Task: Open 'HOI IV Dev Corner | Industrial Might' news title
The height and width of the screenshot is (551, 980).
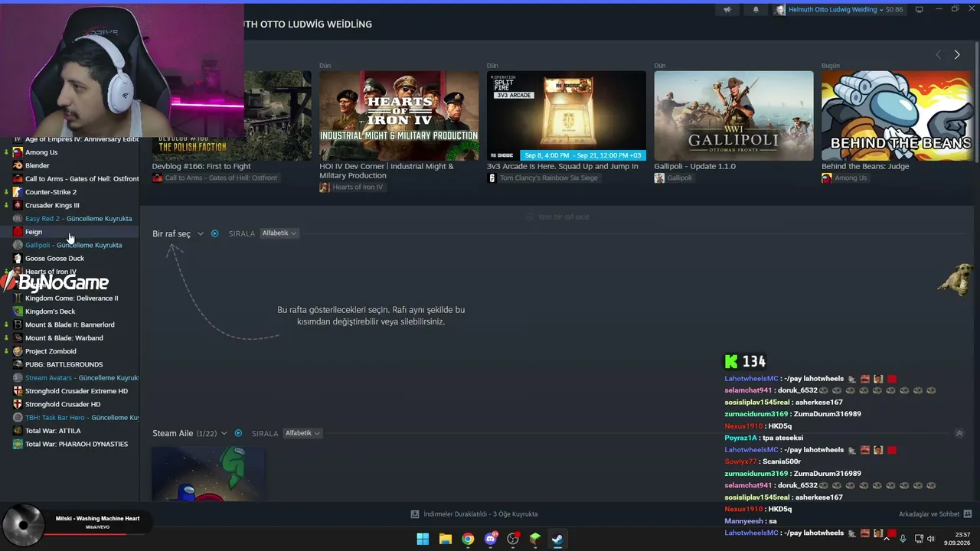Action: click(387, 171)
